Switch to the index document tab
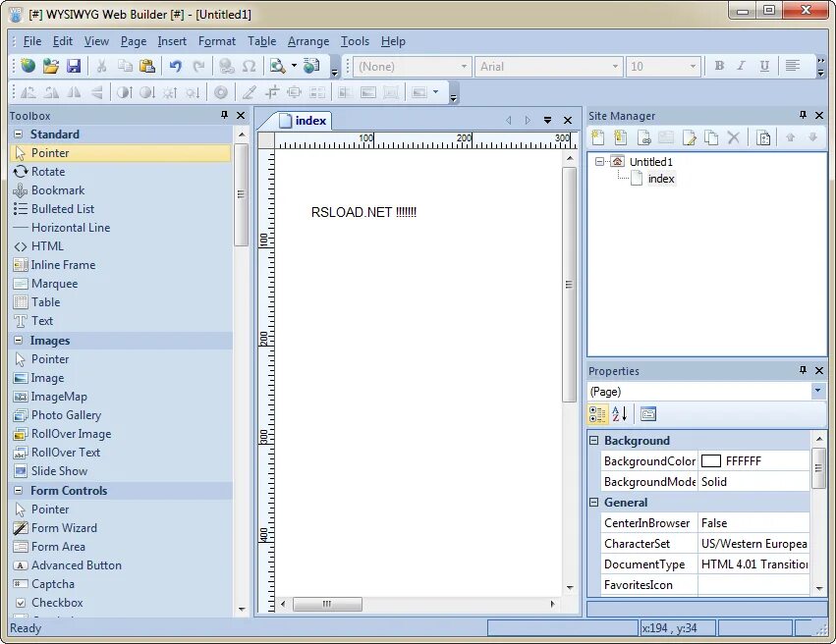The width and height of the screenshot is (836, 644). [x=303, y=121]
